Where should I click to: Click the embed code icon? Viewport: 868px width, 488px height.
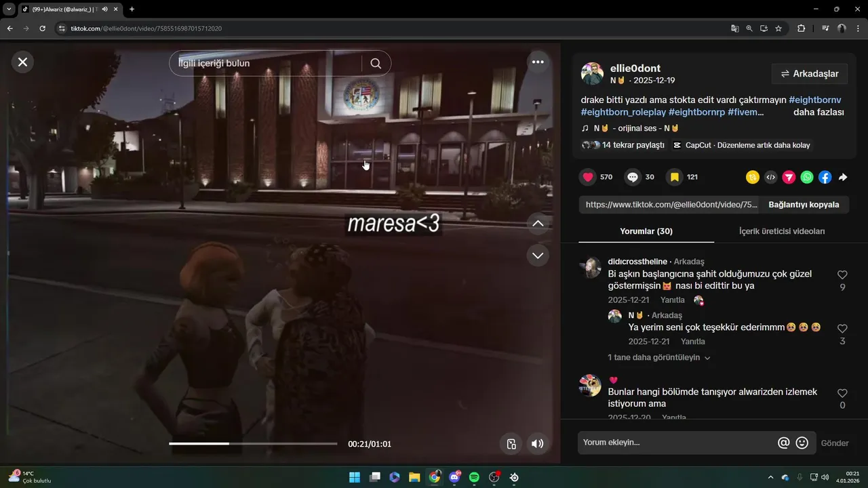[770, 177]
